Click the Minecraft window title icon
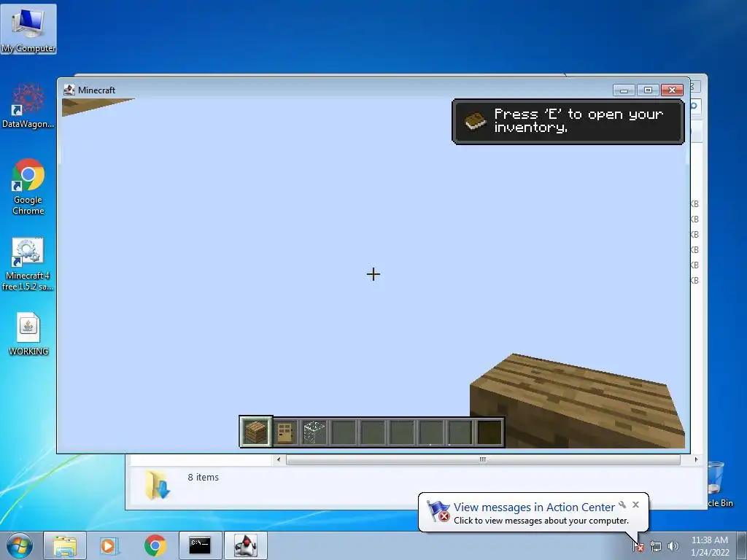 pyautogui.click(x=69, y=90)
